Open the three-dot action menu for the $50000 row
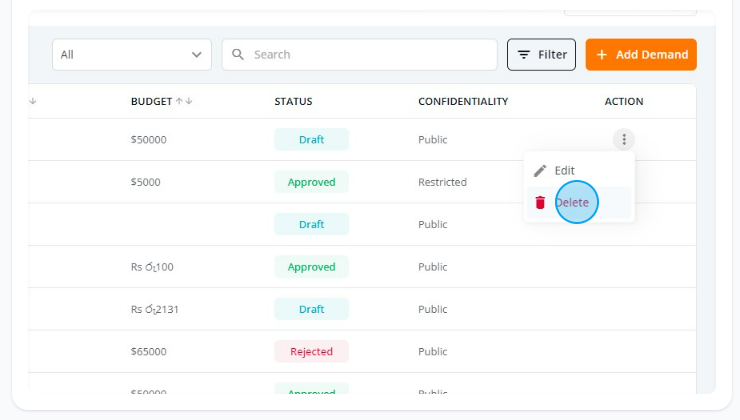Screen dimensions: 740x420 [624, 139]
